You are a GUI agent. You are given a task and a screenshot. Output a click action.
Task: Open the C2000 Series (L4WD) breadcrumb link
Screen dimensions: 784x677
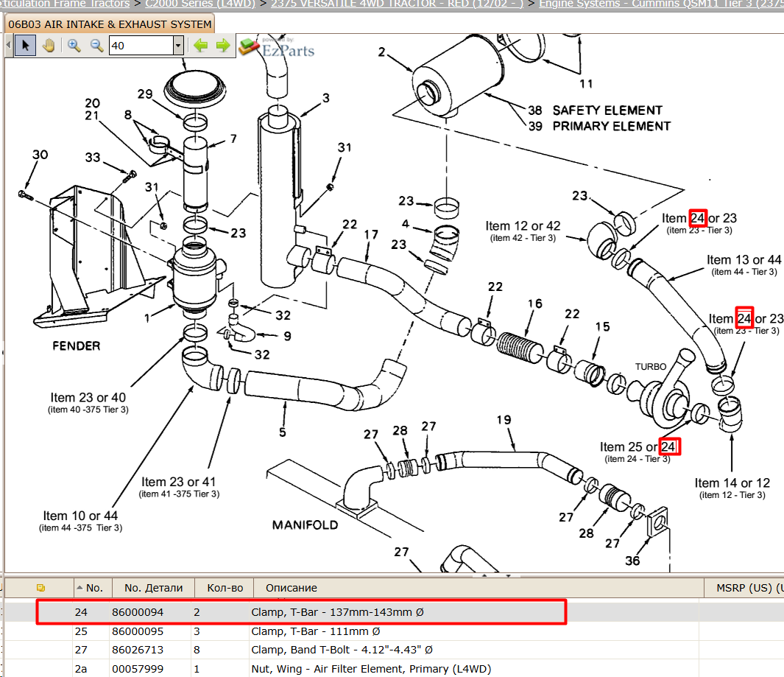[x=200, y=4]
